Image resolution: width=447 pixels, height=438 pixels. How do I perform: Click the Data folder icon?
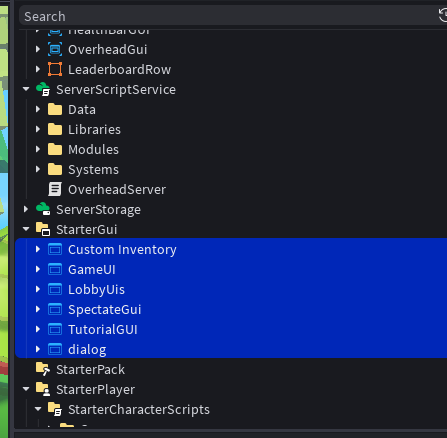tap(55, 109)
